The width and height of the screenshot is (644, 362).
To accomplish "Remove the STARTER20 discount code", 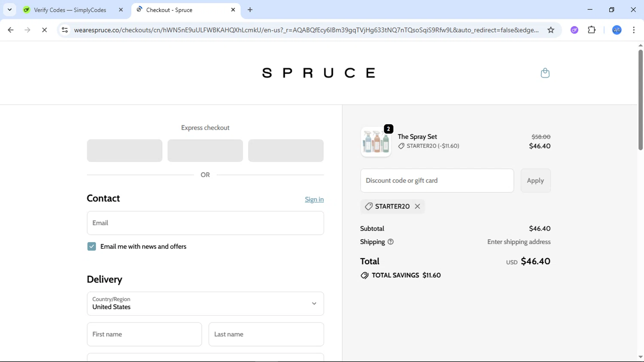I will [417, 207].
